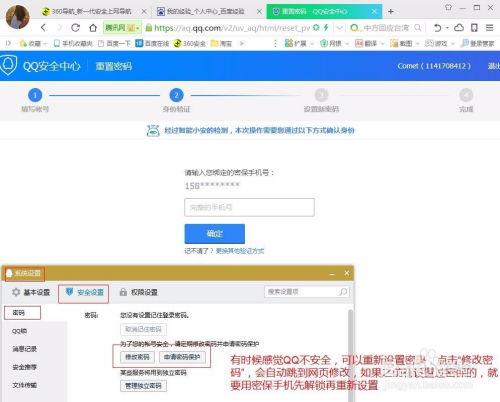Click the 管理独立密码 button
The image size is (500, 402).
tap(143, 386)
